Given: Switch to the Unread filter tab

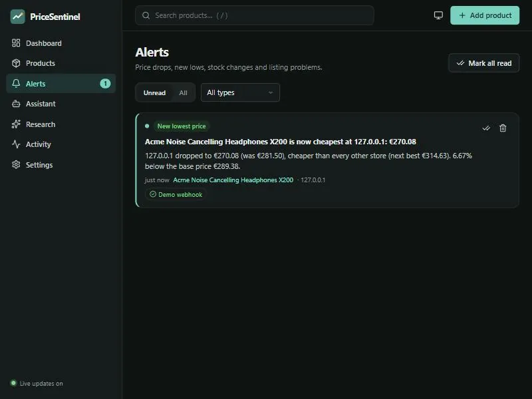Looking at the screenshot, I should click(x=154, y=92).
